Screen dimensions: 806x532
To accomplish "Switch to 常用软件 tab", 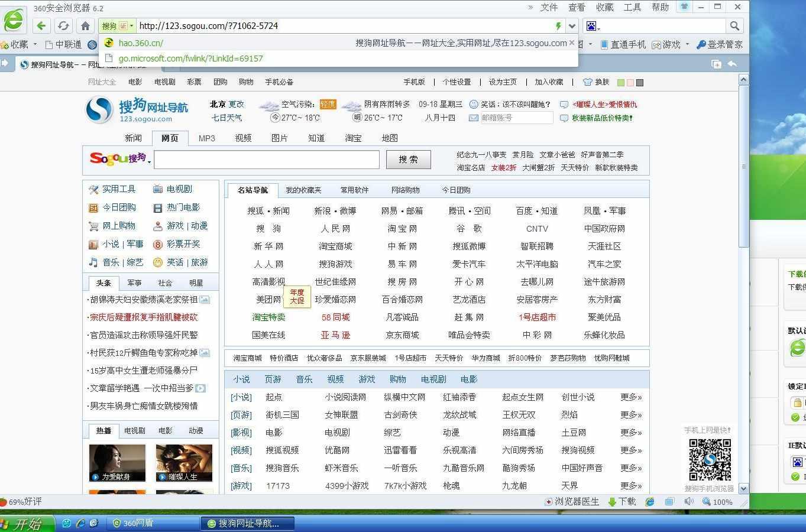I will 354,190.
